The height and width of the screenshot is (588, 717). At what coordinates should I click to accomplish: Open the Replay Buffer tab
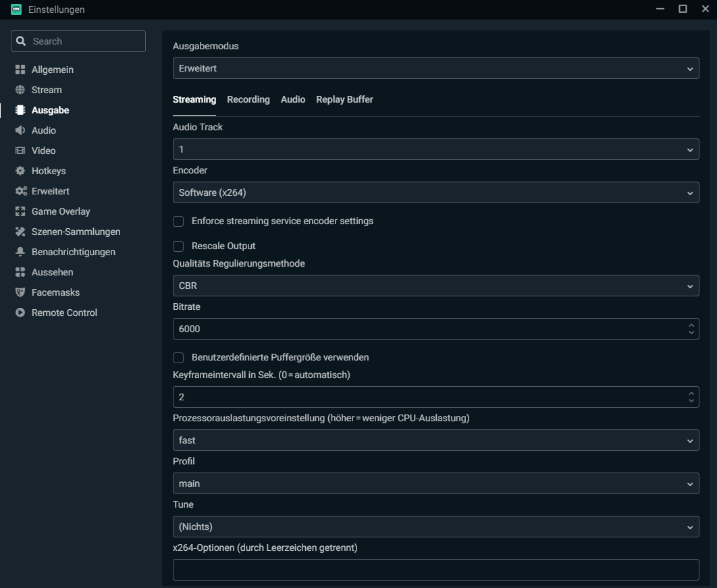[x=344, y=99]
